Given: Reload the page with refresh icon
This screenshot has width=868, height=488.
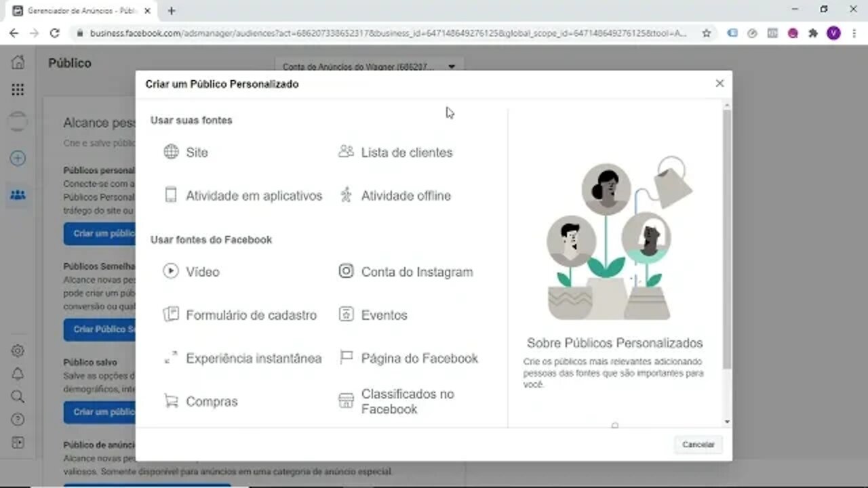Looking at the screenshot, I should point(55,33).
